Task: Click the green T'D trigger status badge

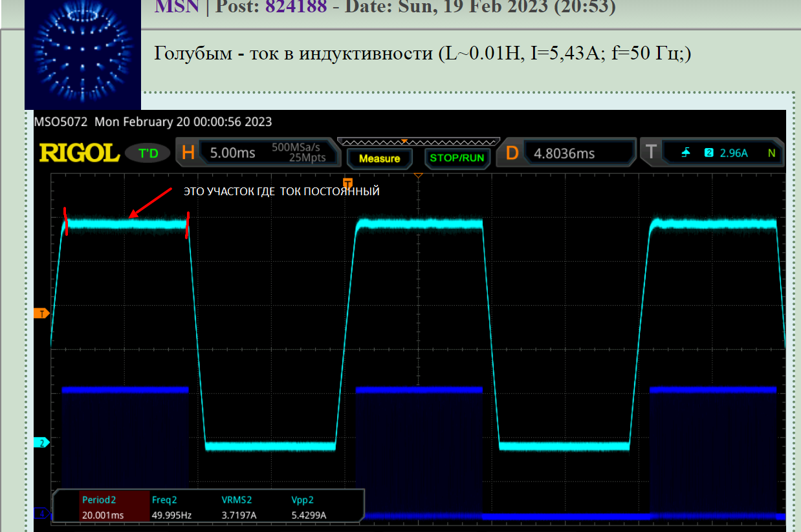Action: [x=148, y=153]
